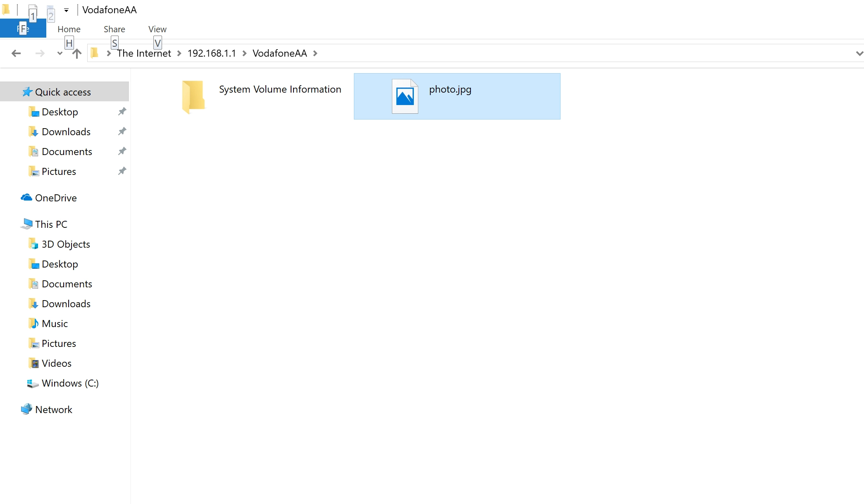Unpin Desktop from Quick access

[122, 111]
